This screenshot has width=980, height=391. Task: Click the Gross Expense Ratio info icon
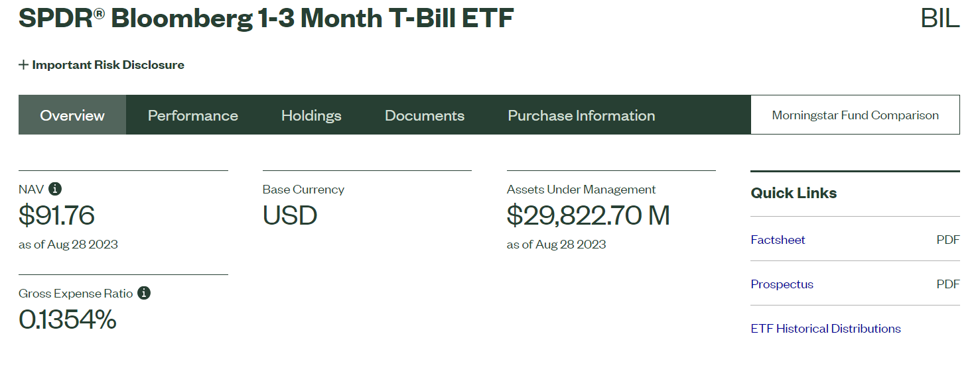[x=144, y=293]
